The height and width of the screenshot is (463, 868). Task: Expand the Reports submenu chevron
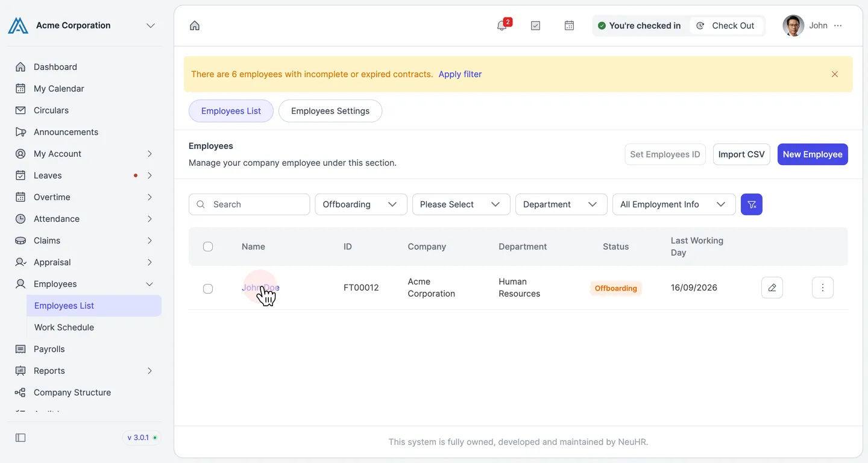(x=149, y=371)
